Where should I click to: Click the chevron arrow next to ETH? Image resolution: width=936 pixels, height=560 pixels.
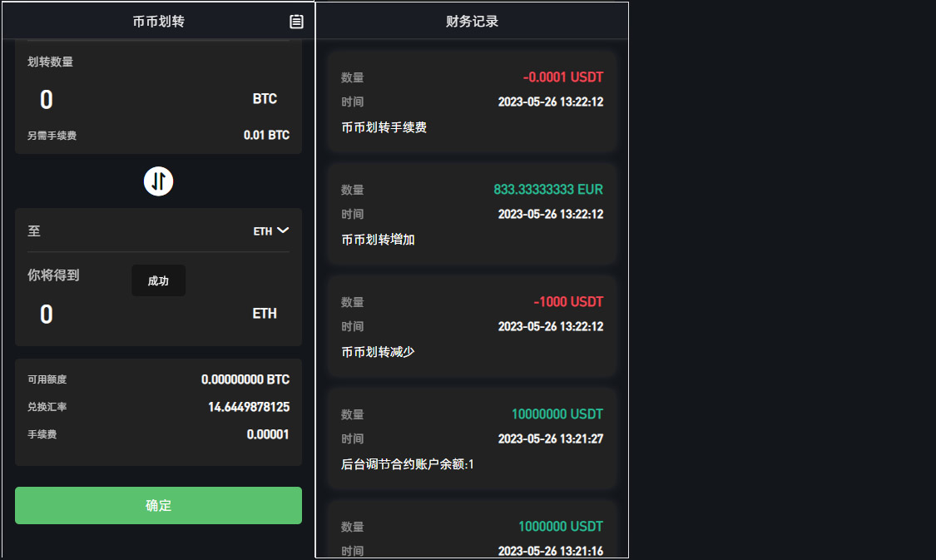point(283,230)
